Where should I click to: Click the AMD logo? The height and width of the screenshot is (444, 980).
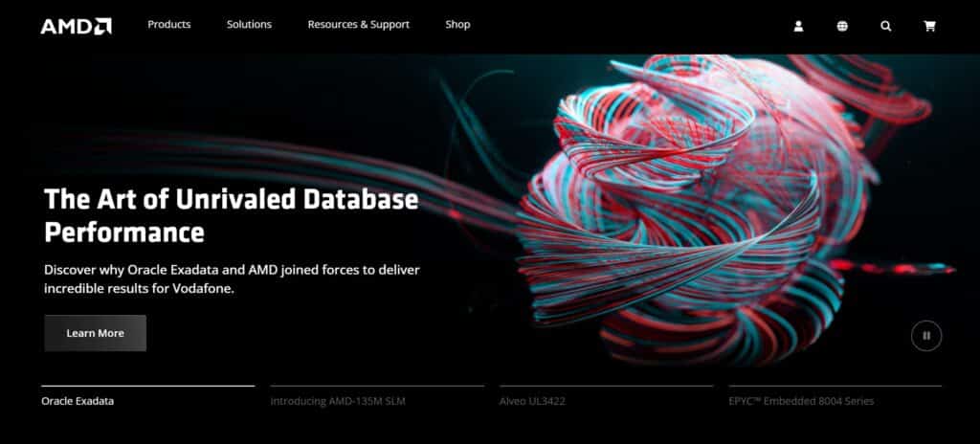(76, 26)
